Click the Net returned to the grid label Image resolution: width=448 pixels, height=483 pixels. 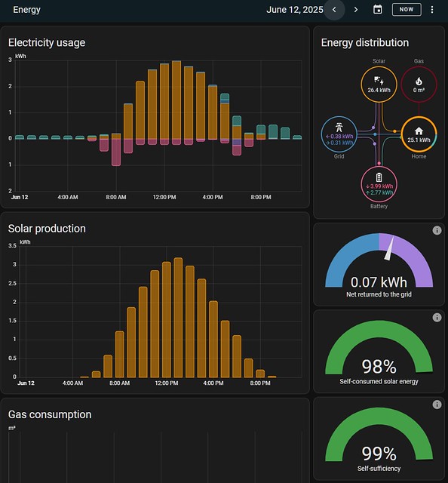pyautogui.click(x=379, y=294)
